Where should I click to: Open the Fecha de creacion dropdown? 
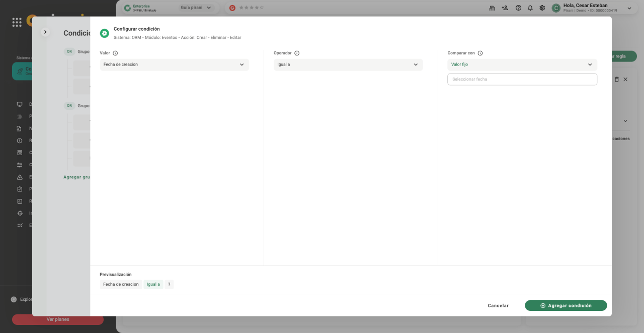click(174, 64)
